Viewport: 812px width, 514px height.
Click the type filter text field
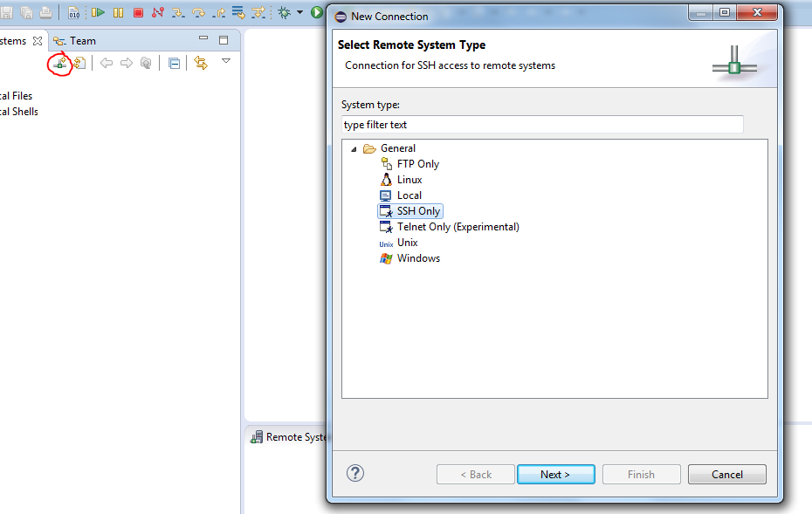click(541, 125)
